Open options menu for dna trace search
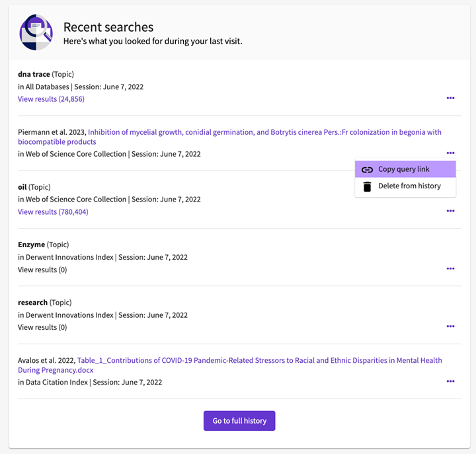 coord(450,98)
